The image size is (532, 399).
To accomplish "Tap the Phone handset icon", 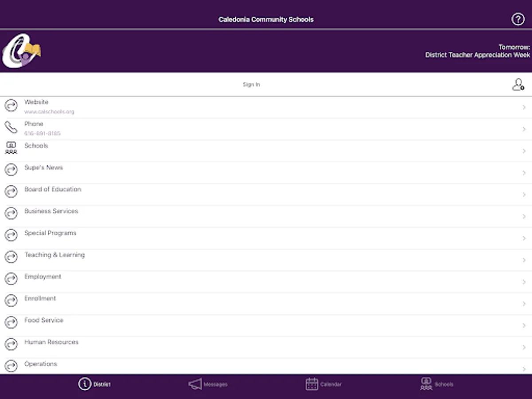I will 11,128.
